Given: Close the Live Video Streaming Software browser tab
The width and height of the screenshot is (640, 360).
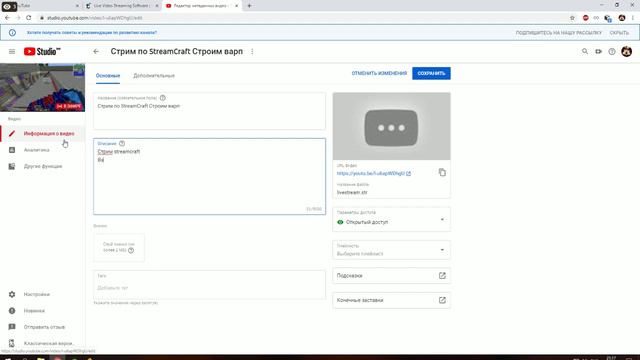Looking at the screenshot, I should [x=157, y=6].
